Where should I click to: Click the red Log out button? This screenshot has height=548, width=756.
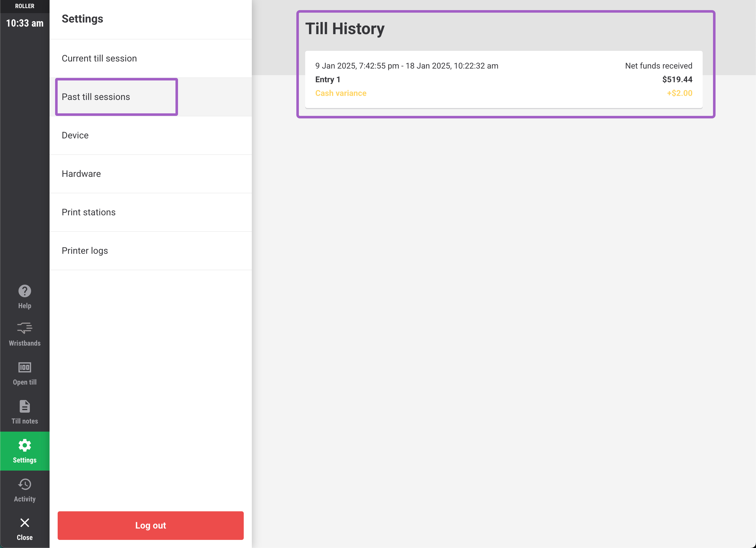click(x=151, y=526)
